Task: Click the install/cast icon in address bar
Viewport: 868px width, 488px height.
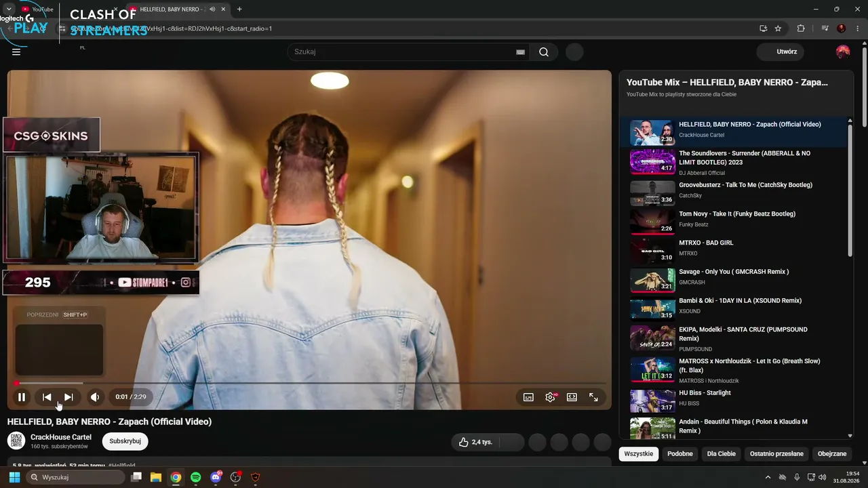Action: [763, 28]
